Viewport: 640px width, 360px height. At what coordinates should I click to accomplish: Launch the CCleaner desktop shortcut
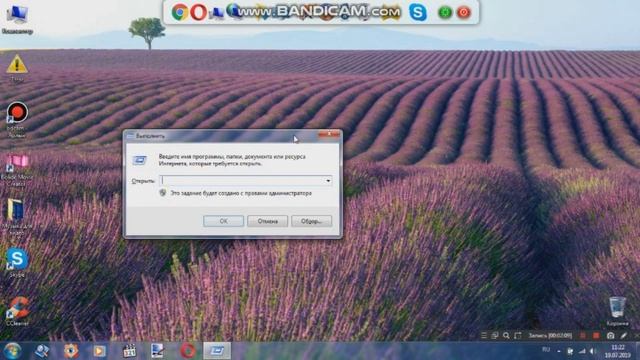(x=17, y=311)
